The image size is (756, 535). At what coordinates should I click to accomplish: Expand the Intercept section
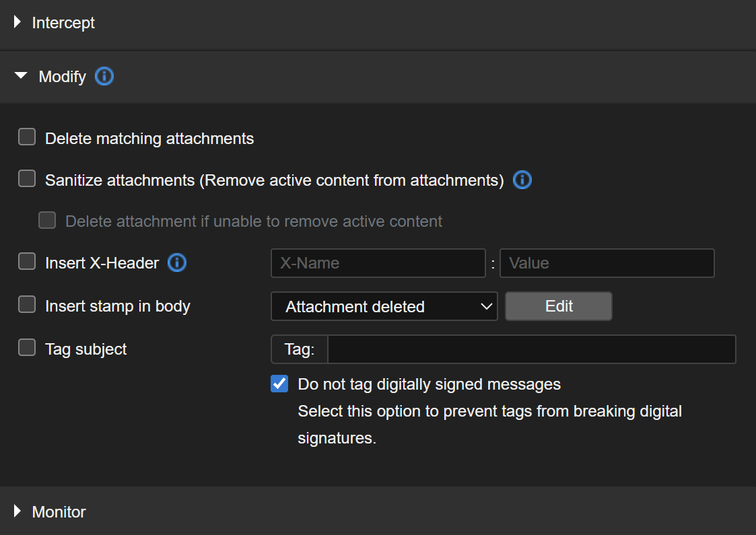click(x=18, y=23)
